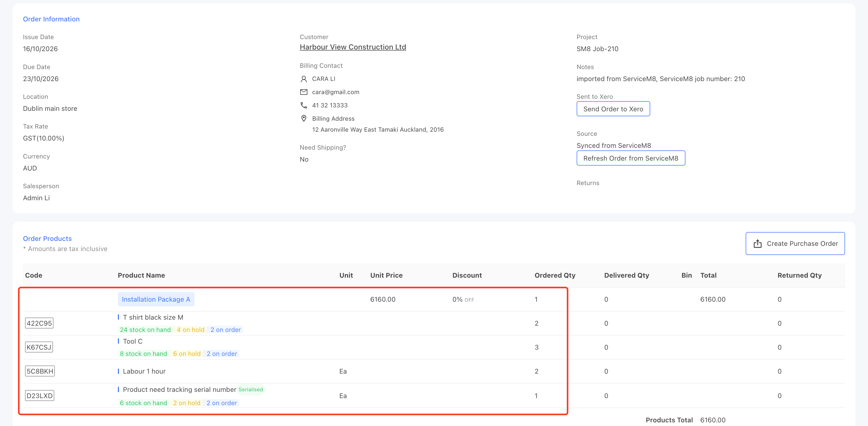Click the billing address 12 Aaronville Way text
The image size is (868, 426).
point(378,130)
